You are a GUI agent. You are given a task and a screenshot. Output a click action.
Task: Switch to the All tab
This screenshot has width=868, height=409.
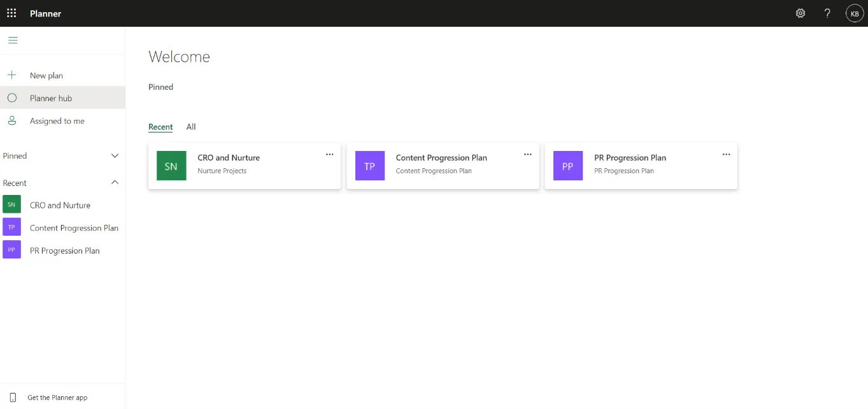[191, 126]
